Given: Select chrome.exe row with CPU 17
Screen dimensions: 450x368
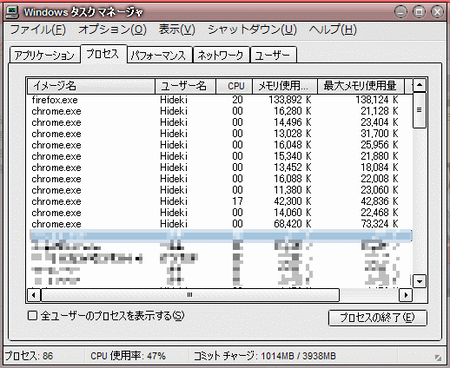Looking at the screenshot, I should tap(220, 202).
